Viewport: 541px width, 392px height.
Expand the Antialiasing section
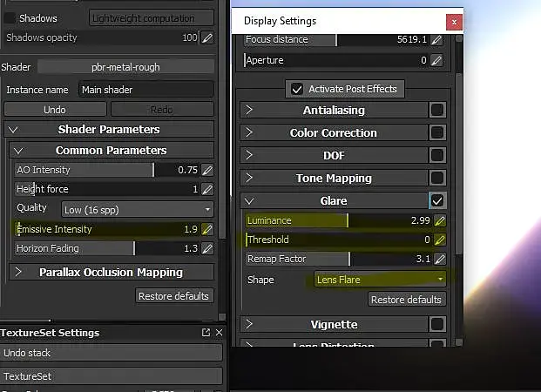click(249, 110)
